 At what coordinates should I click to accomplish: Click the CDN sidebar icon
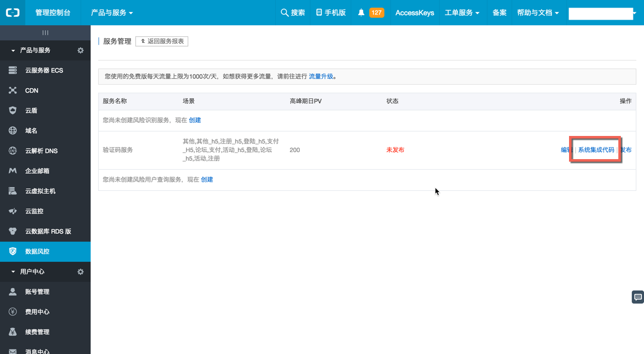coord(13,91)
